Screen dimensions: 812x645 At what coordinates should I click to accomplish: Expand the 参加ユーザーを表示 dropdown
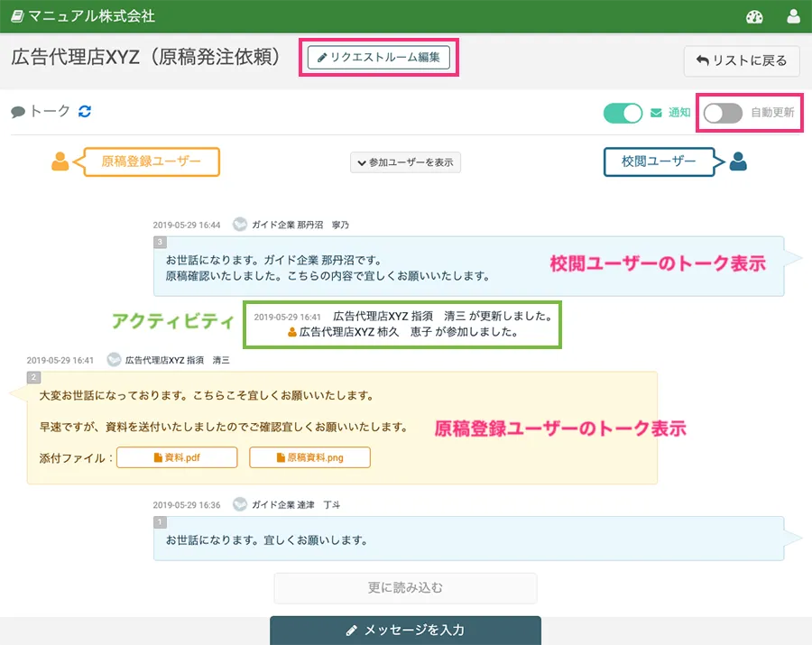[405, 162]
